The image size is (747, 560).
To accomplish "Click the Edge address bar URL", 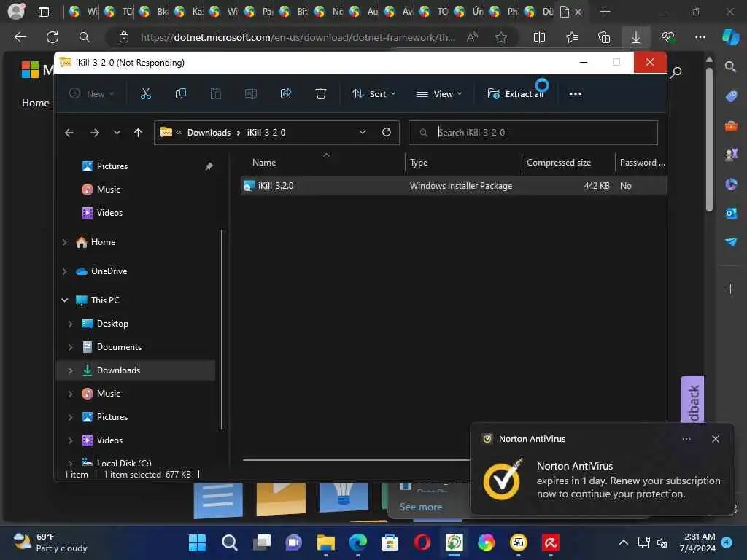I will (x=298, y=37).
